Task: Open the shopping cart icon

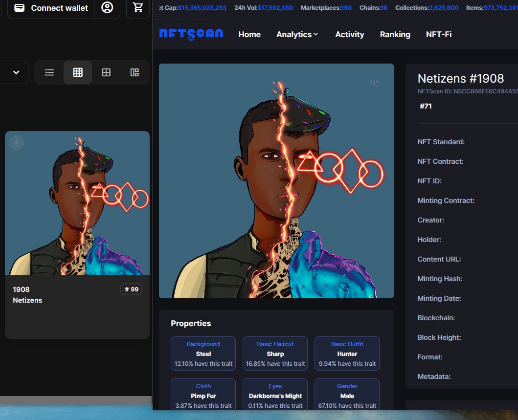Action: 138,8
